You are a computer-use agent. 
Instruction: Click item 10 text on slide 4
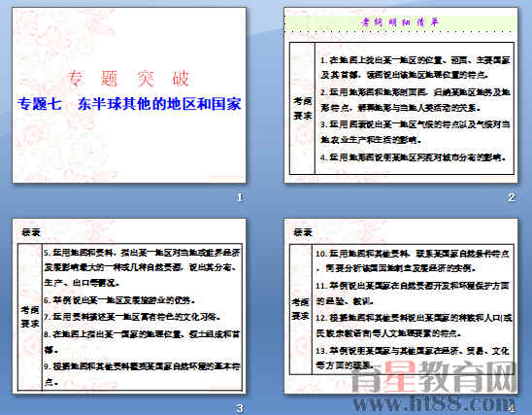[x=413, y=260]
